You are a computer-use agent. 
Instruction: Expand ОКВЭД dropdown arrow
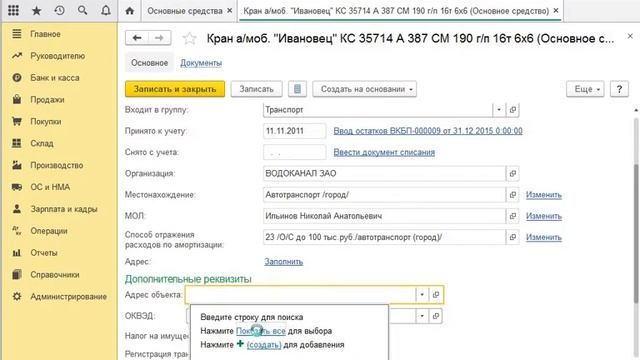tap(422, 316)
